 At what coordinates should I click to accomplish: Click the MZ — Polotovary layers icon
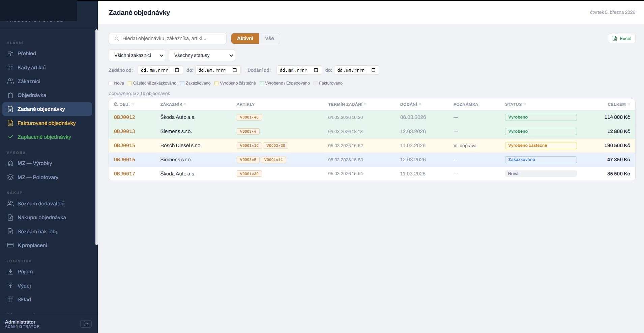point(10,177)
